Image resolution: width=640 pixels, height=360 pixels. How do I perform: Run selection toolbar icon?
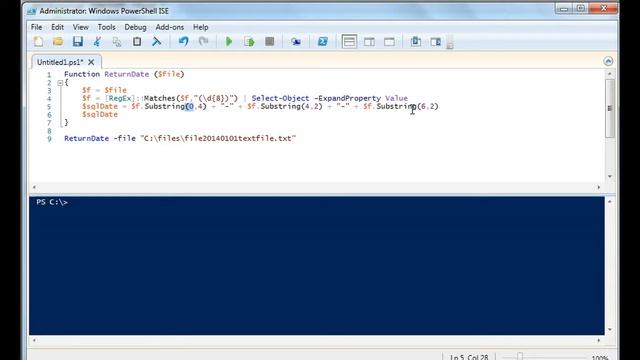tap(249, 41)
